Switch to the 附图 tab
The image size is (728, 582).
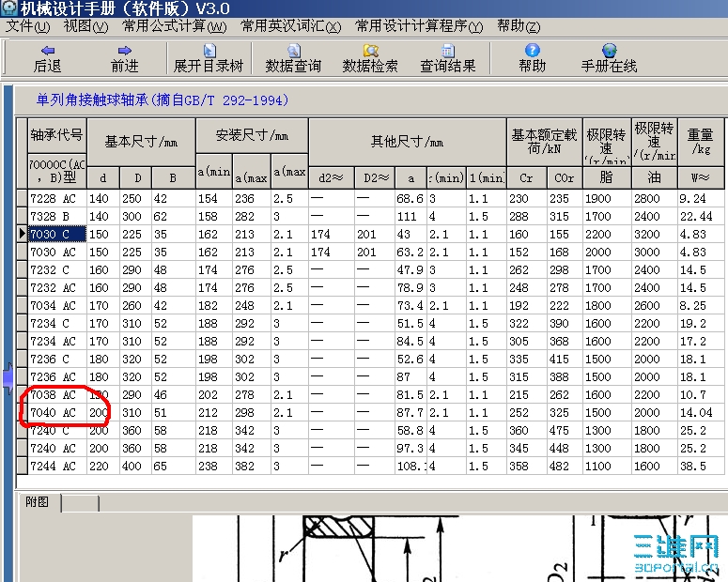[38, 502]
